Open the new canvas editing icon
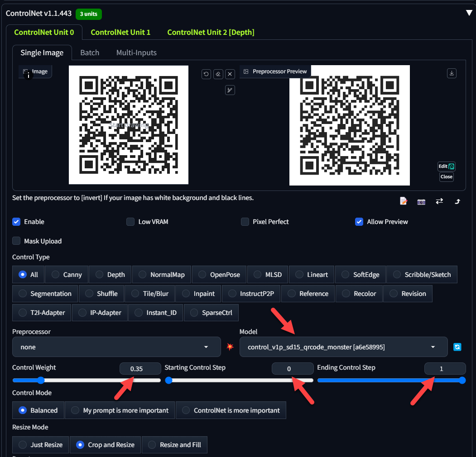Screen dimensions: 476x457 [404, 201]
